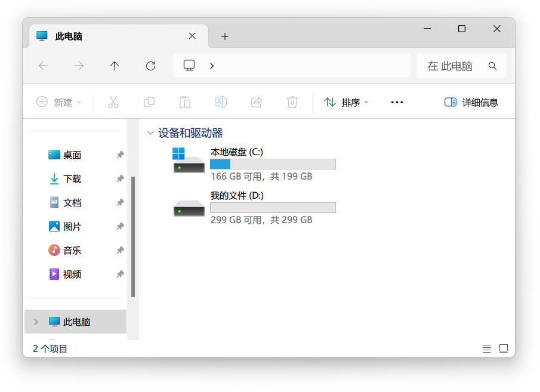
Task: Click the 在 此电脑 search box
Action: click(457, 66)
